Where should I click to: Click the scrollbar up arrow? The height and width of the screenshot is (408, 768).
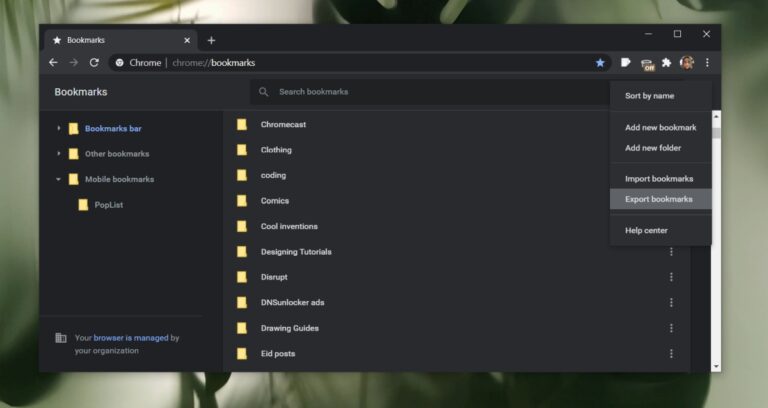click(716, 117)
